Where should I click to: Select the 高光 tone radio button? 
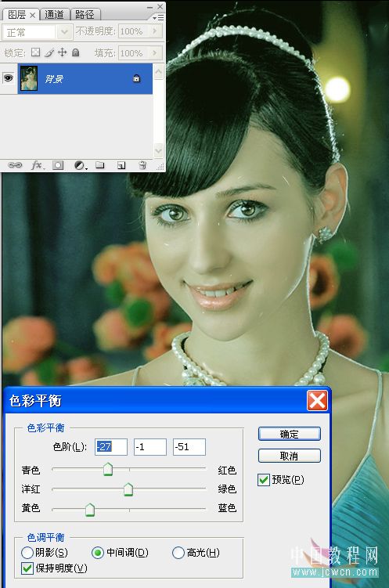[x=178, y=552]
